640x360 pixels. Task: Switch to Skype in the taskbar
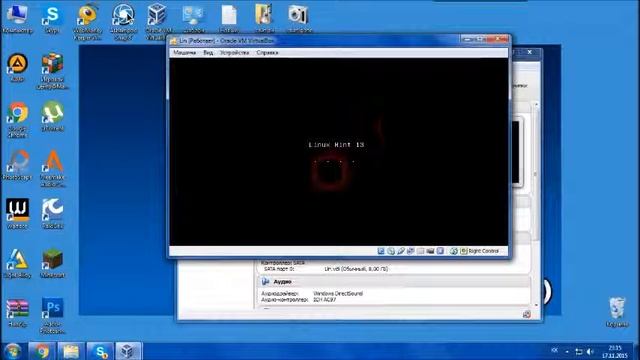100,351
